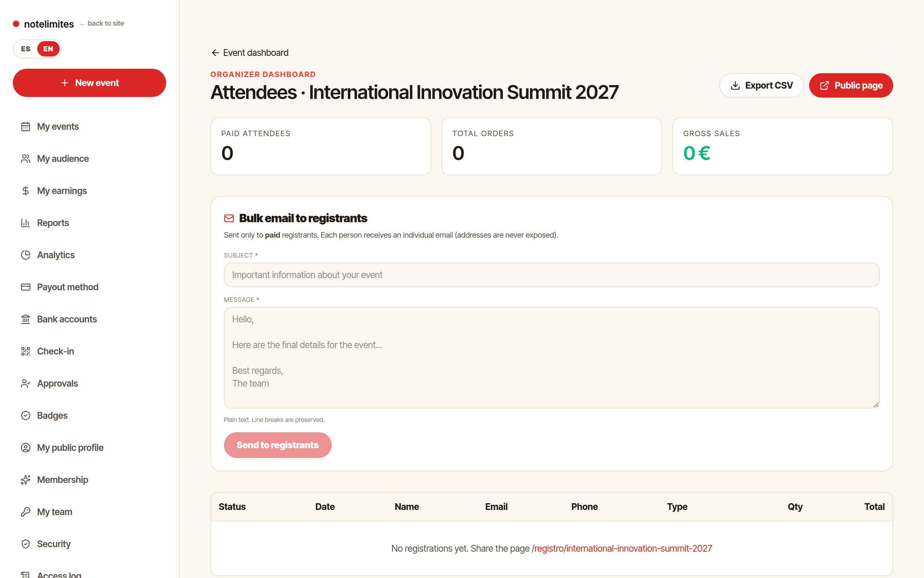The height and width of the screenshot is (578, 924).
Task: Open Security settings
Action: pos(89,544)
